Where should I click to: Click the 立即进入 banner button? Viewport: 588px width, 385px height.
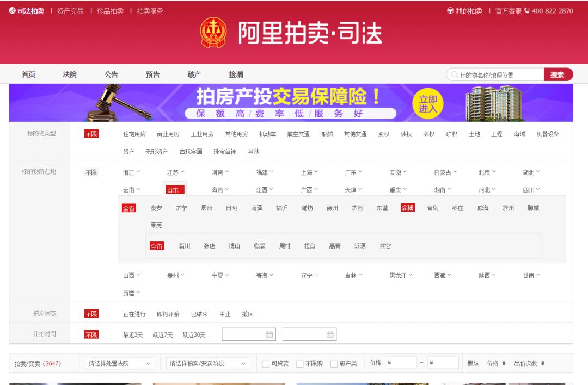(x=428, y=104)
